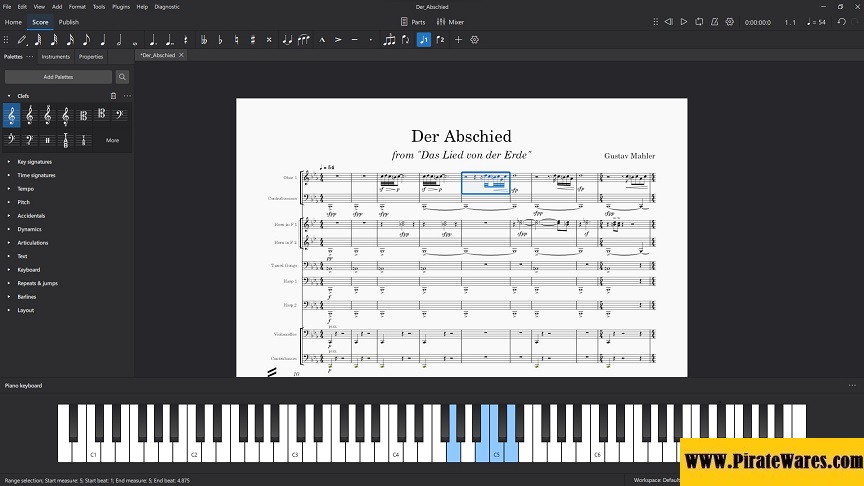The width and height of the screenshot is (864, 486).
Task: Click the natural accidental icon
Action: point(236,40)
